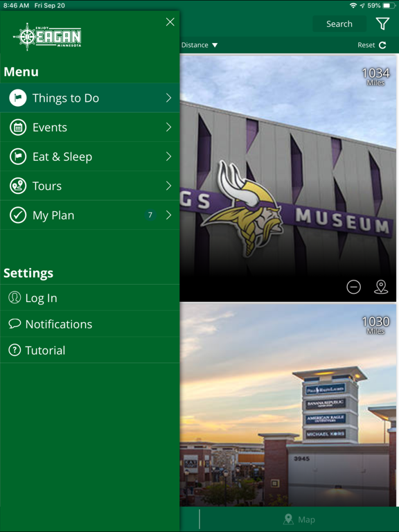The height and width of the screenshot is (532, 399).
Task: Click the Tours map pins icon
Action: click(x=17, y=186)
